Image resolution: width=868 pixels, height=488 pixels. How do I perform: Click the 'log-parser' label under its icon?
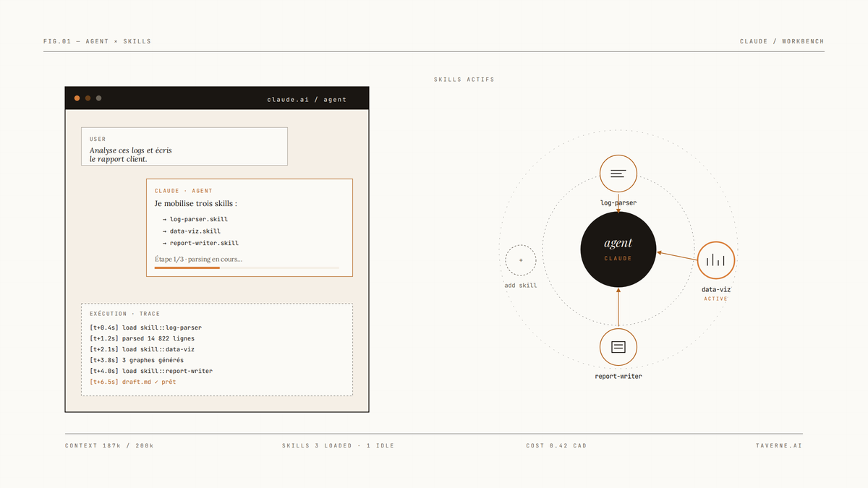pos(618,203)
